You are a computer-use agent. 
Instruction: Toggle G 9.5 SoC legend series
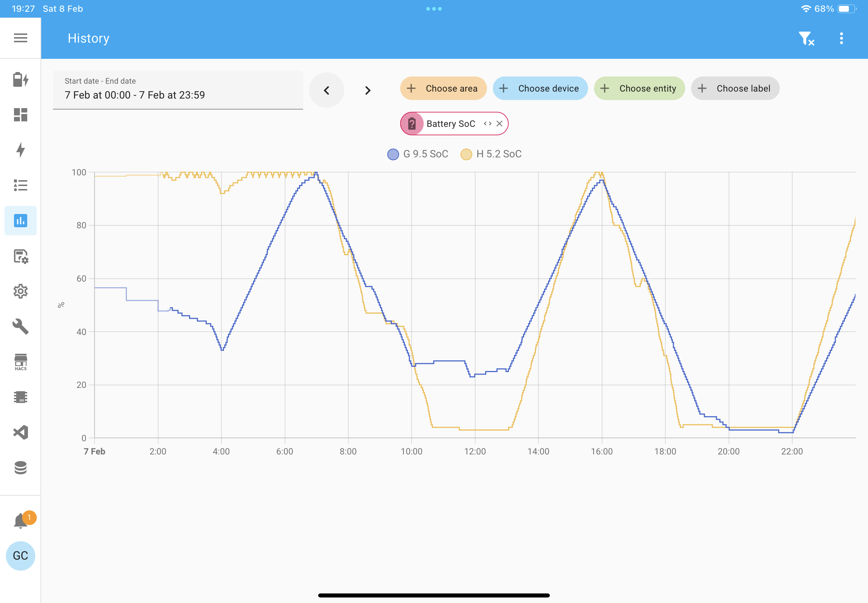point(417,154)
